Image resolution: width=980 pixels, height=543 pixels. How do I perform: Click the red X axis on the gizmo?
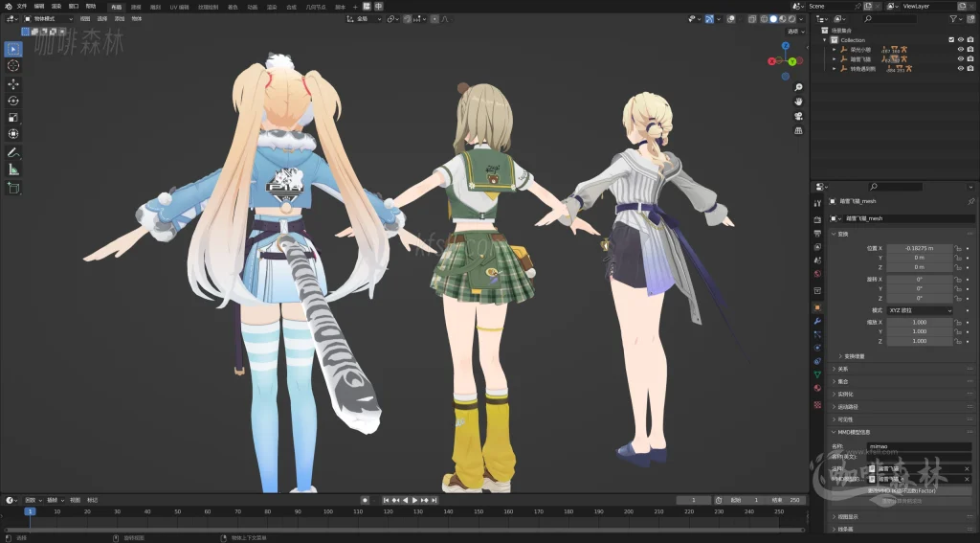pyautogui.click(x=771, y=61)
